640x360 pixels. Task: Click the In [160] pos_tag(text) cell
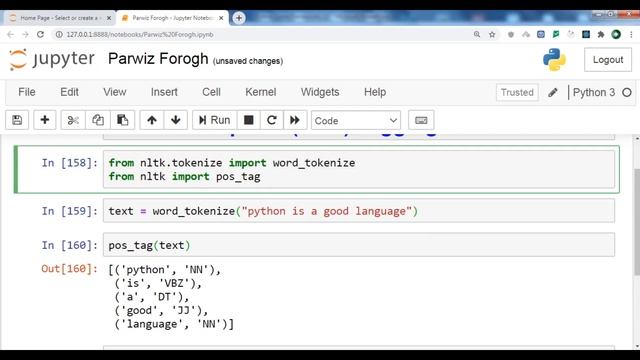coord(359,245)
